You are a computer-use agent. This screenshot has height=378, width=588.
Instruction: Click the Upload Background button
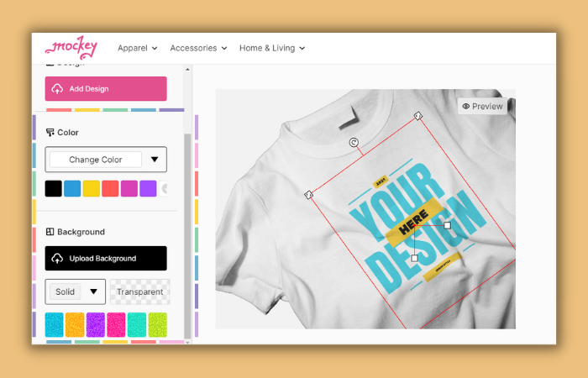click(106, 259)
